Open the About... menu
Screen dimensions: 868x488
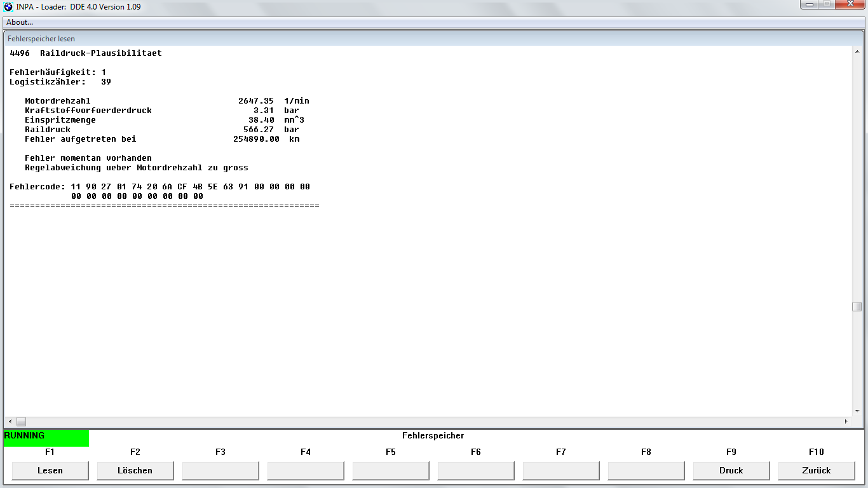pos(20,22)
